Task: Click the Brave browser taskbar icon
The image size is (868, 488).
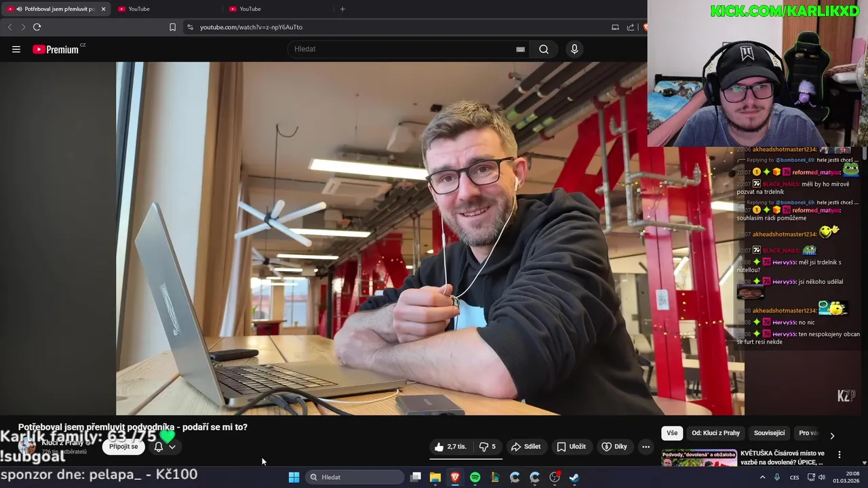Action: (455, 477)
